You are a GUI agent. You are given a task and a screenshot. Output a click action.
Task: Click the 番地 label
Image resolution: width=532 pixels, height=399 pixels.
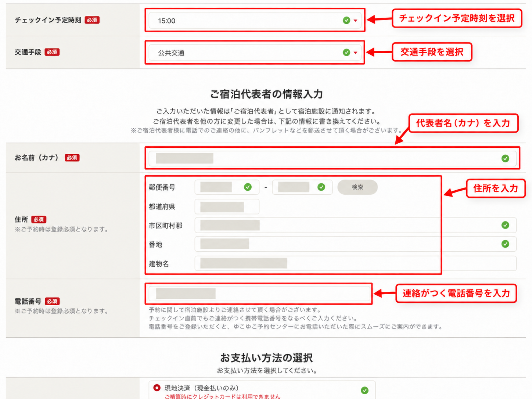coord(155,245)
